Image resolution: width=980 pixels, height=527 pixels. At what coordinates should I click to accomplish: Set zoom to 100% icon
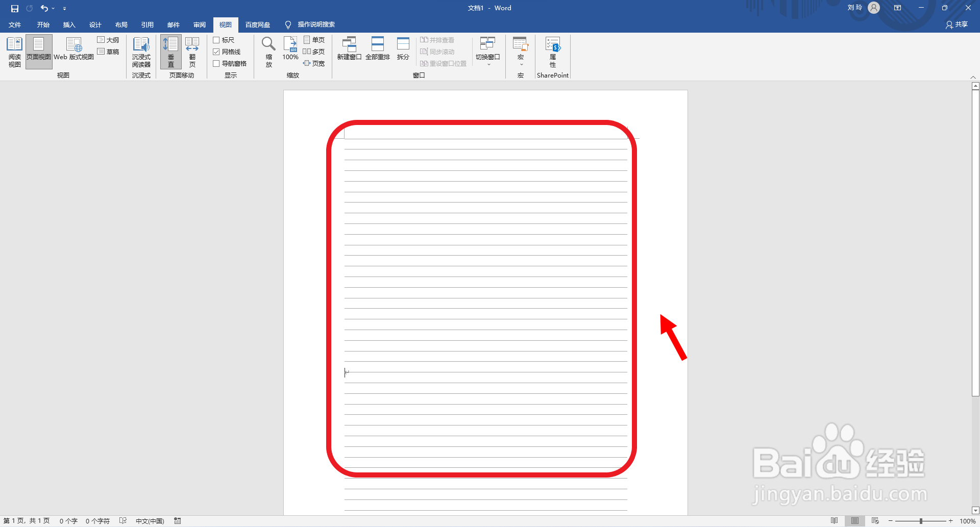tap(290, 49)
